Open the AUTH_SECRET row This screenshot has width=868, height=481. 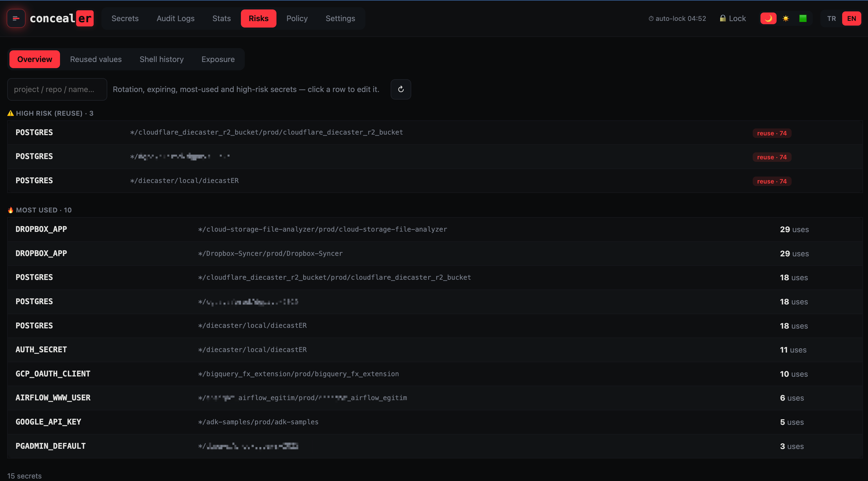coord(435,350)
